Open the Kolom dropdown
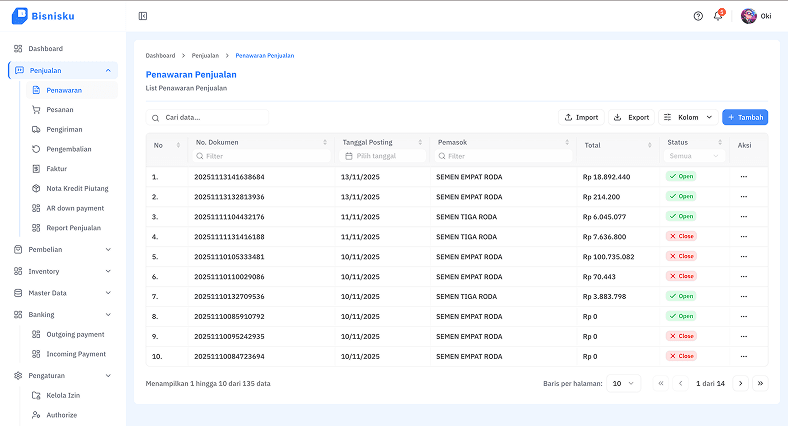The image size is (788, 426). 689,117
